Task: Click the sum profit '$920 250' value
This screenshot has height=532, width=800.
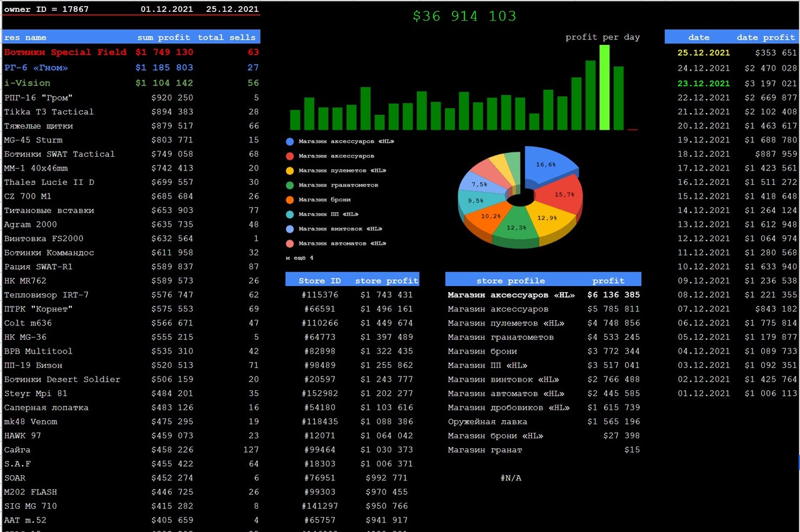Action: coord(172,98)
